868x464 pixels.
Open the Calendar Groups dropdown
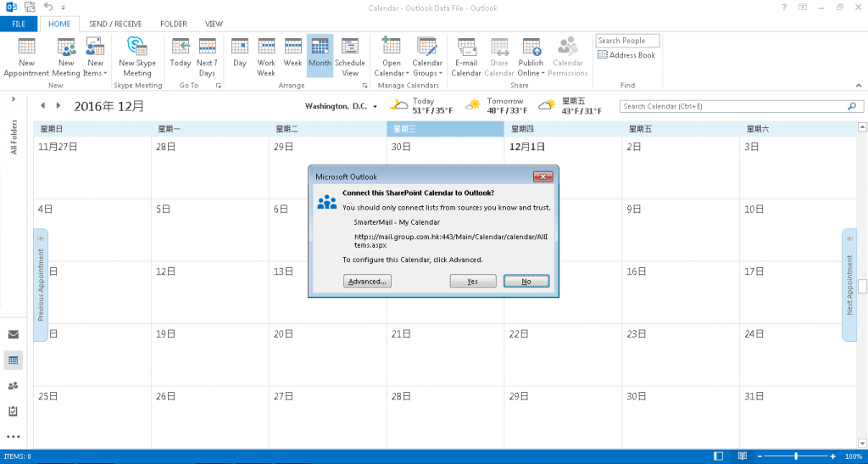pos(427,58)
